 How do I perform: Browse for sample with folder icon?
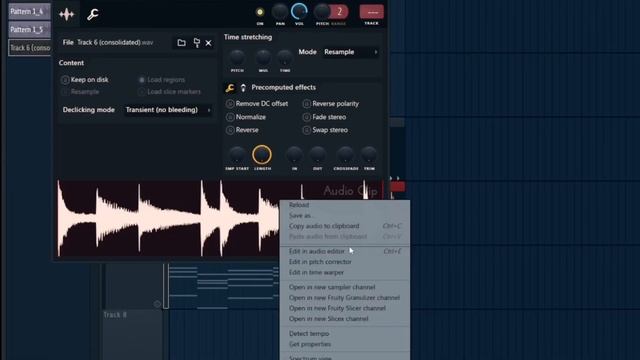coord(181,42)
